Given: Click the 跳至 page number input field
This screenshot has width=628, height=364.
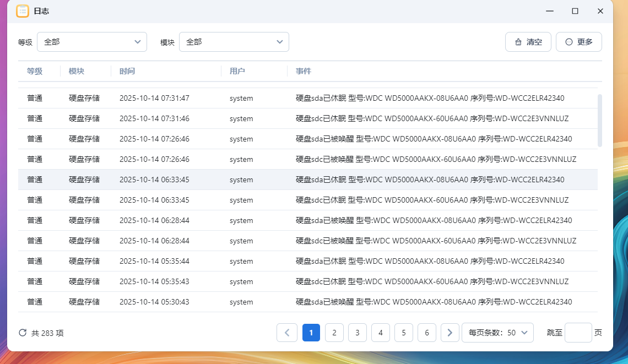Looking at the screenshot, I should (x=578, y=333).
